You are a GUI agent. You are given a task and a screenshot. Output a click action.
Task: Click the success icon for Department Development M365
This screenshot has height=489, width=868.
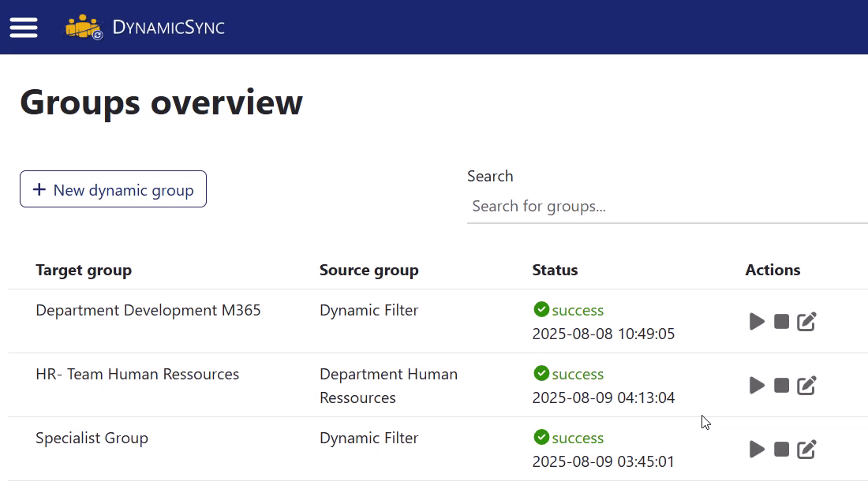pyautogui.click(x=541, y=309)
